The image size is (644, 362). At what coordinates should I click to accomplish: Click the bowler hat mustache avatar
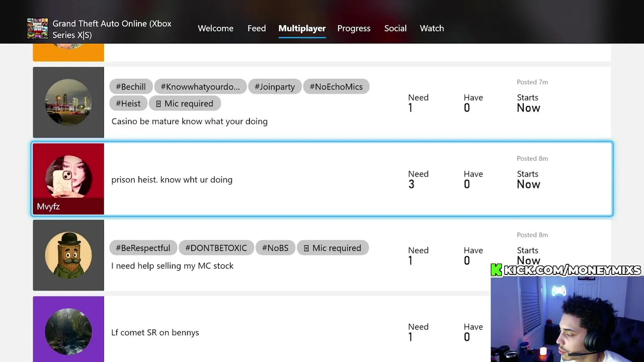point(68,255)
